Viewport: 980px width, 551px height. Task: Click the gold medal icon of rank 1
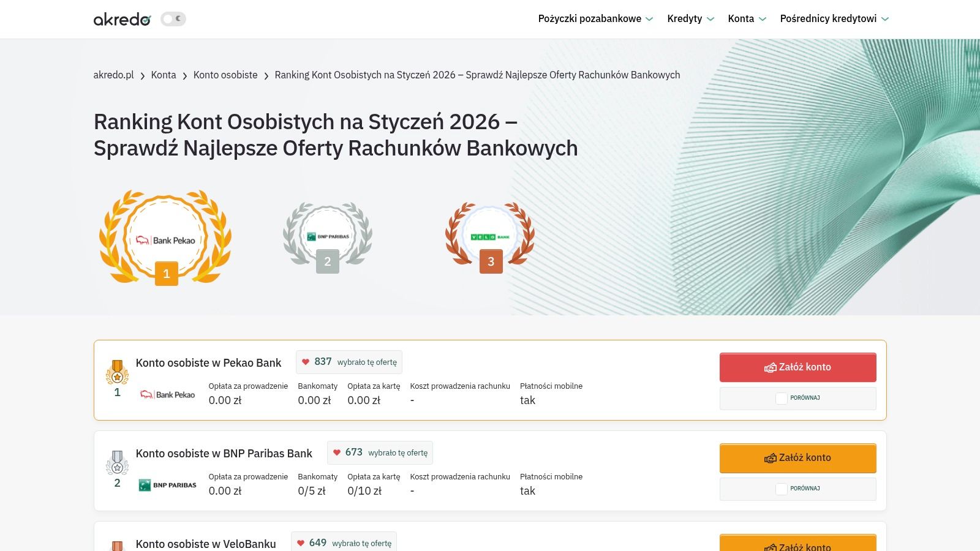coord(117,372)
